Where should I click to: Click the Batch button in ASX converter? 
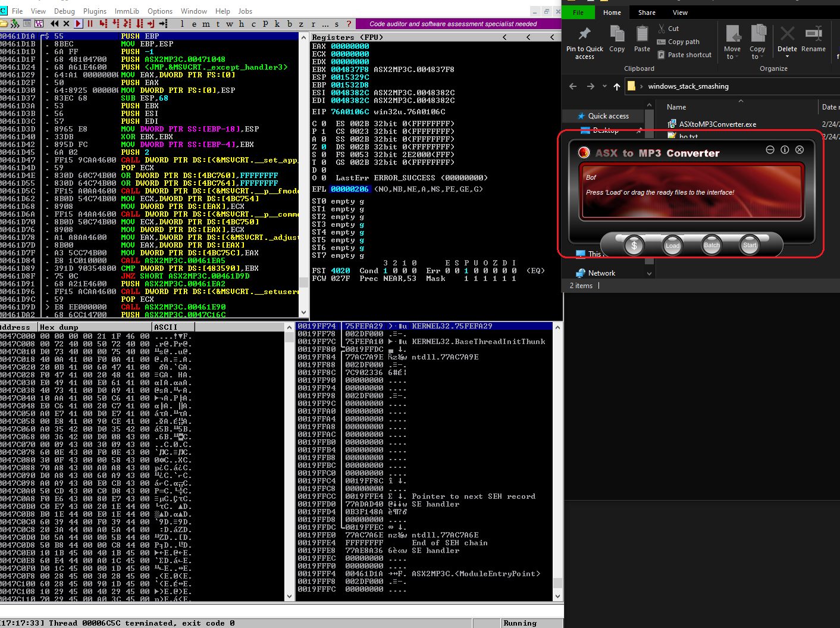pyautogui.click(x=712, y=245)
